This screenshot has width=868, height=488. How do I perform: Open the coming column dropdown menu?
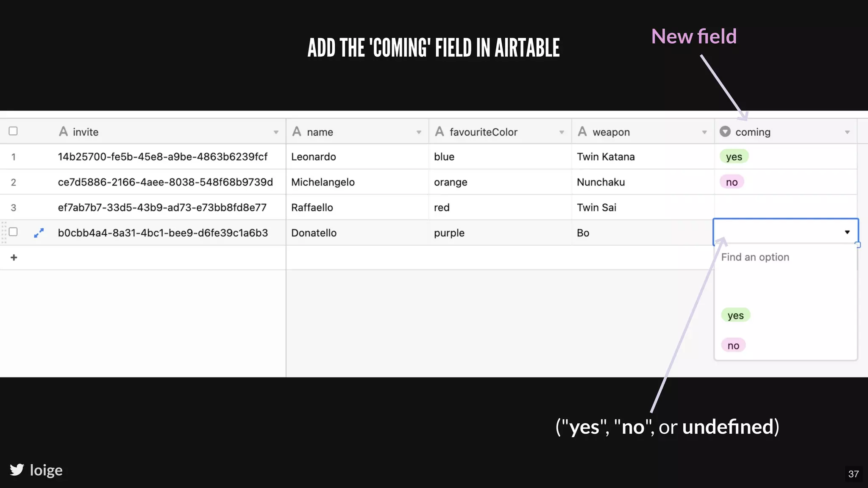point(847,132)
